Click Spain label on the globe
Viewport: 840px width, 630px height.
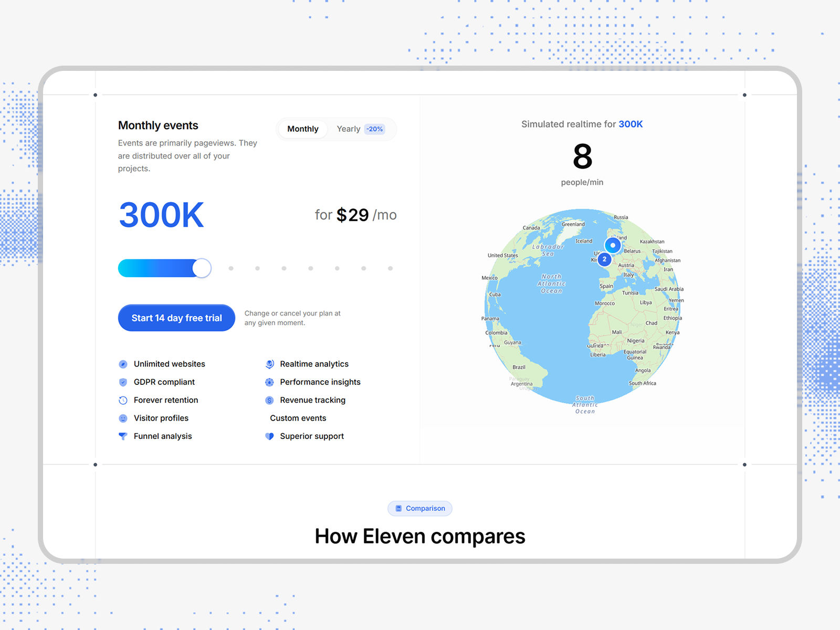[x=606, y=286]
